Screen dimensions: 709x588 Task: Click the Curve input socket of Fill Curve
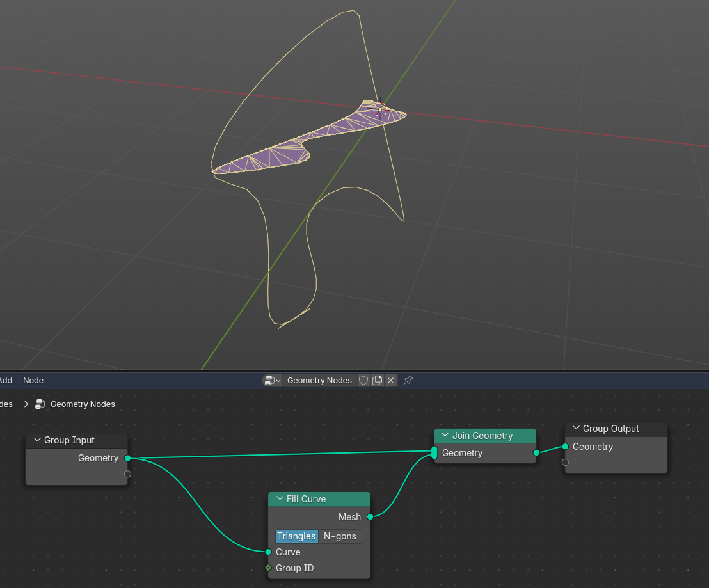pos(268,552)
